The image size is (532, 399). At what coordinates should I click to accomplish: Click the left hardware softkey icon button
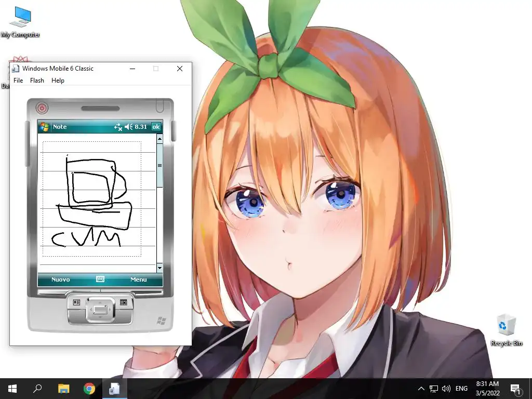click(76, 302)
